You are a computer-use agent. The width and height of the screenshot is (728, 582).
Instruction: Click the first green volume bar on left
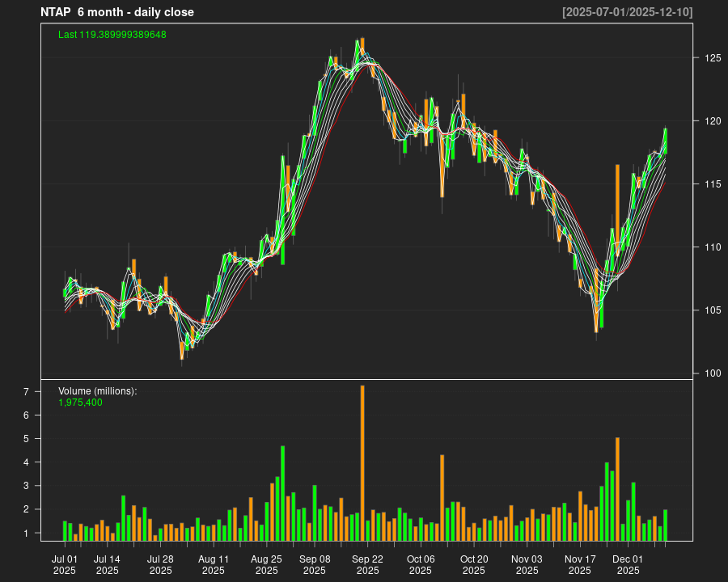tap(65, 530)
